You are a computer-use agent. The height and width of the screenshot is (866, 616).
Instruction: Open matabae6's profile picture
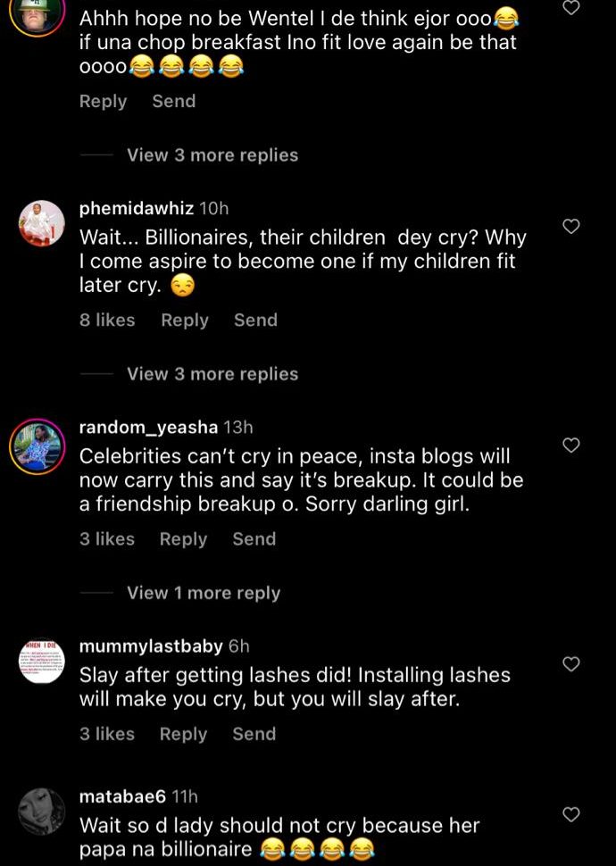42,812
